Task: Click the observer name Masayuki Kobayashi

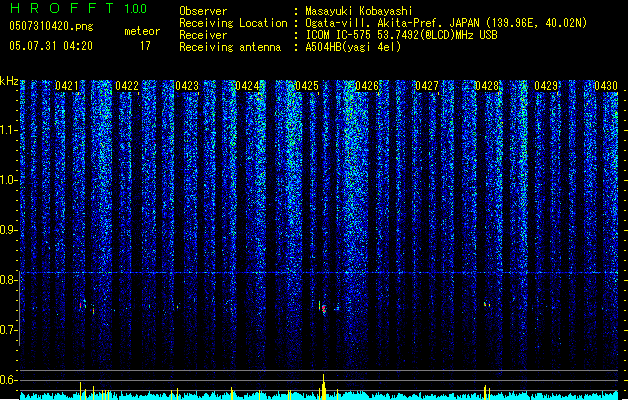Action: (x=359, y=11)
